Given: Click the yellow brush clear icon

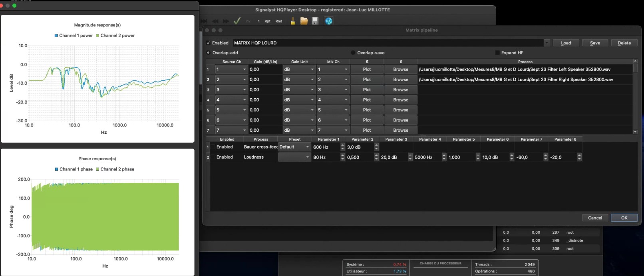Looking at the screenshot, I should click(293, 21).
